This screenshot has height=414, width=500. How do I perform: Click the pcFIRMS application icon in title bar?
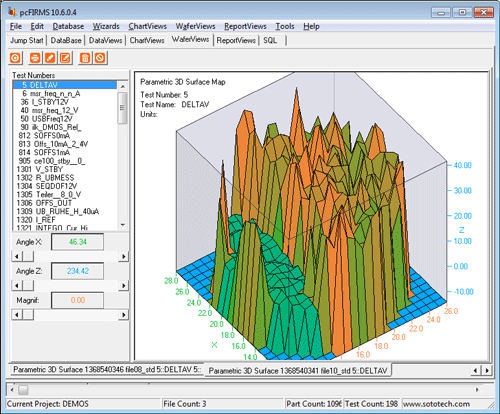click(12, 12)
